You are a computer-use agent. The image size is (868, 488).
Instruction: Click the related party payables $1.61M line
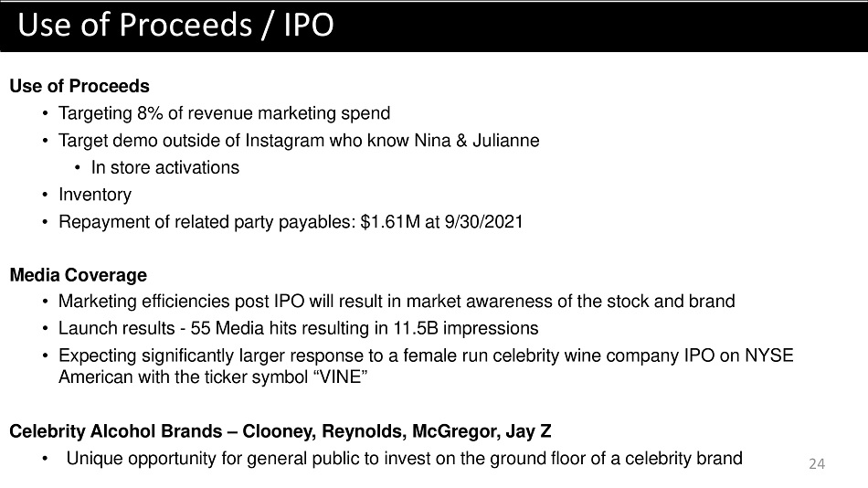tap(291, 221)
